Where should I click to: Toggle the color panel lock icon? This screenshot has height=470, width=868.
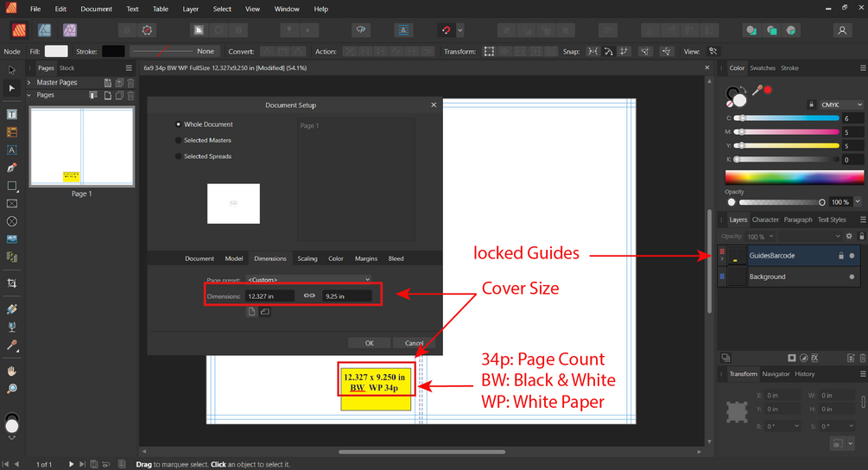(x=811, y=105)
